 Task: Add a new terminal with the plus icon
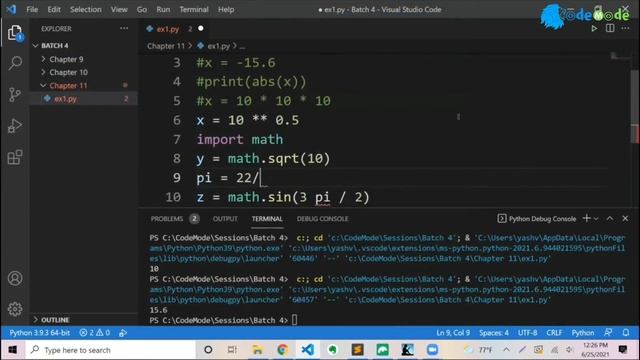(587, 218)
